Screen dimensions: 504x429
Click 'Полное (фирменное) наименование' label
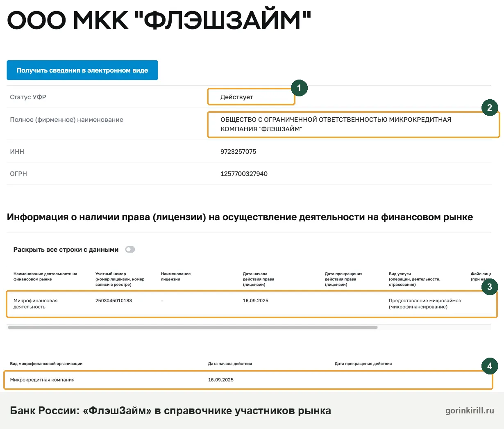click(x=66, y=120)
